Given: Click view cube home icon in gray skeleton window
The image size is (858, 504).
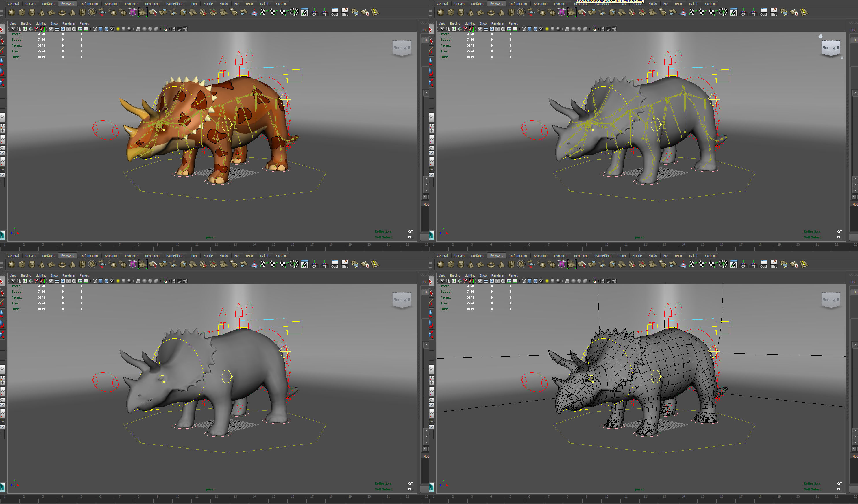Looking at the screenshot, I should 820,36.
